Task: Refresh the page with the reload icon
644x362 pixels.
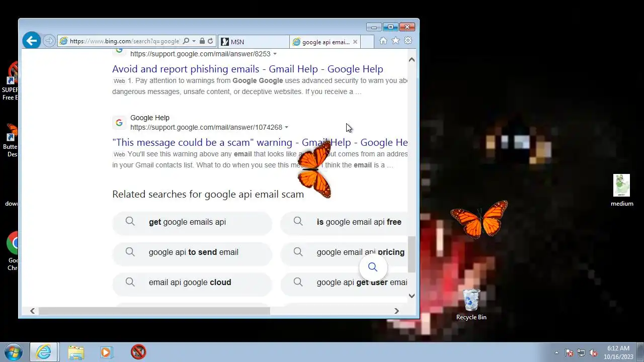Action: click(x=210, y=41)
